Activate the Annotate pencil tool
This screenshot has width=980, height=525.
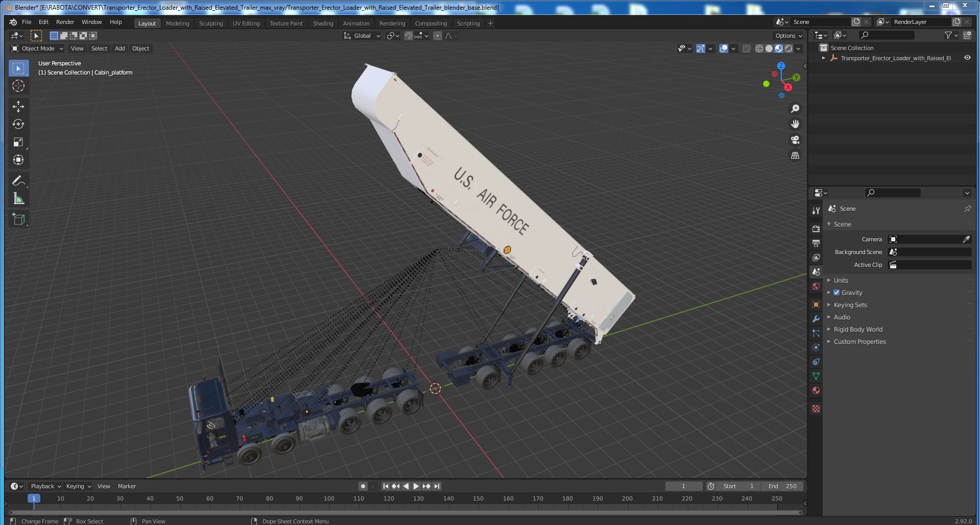point(18,181)
